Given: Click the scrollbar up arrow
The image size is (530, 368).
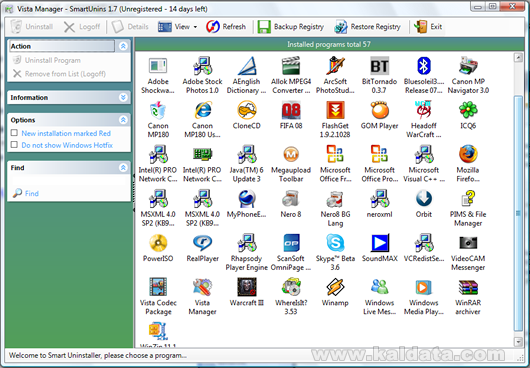Looking at the screenshot, I should (518, 57).
